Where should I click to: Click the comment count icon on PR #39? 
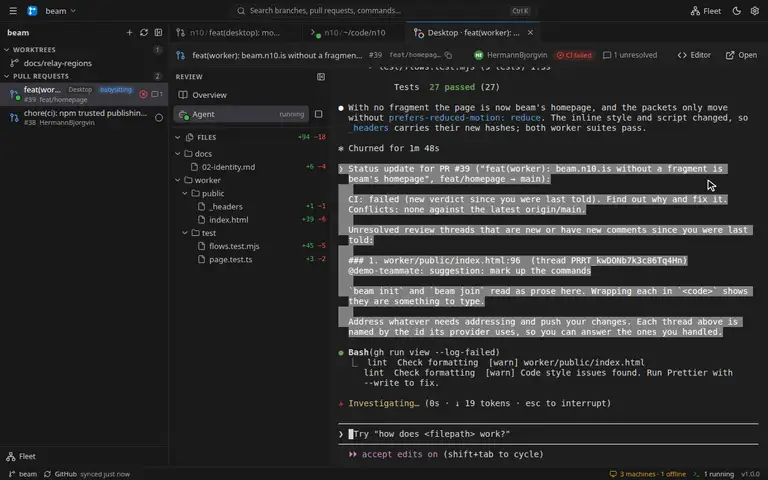(157, 94)
